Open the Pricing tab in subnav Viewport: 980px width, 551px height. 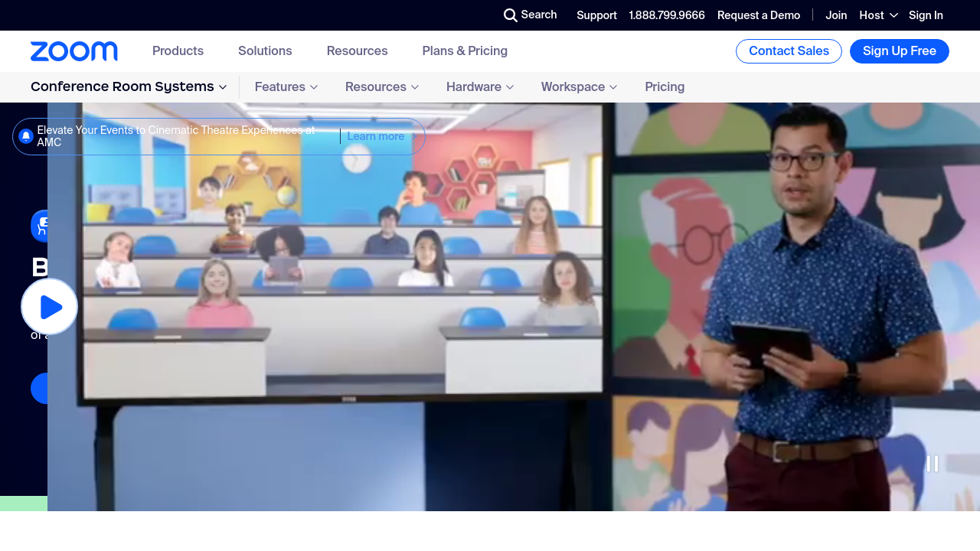point(665,87)
